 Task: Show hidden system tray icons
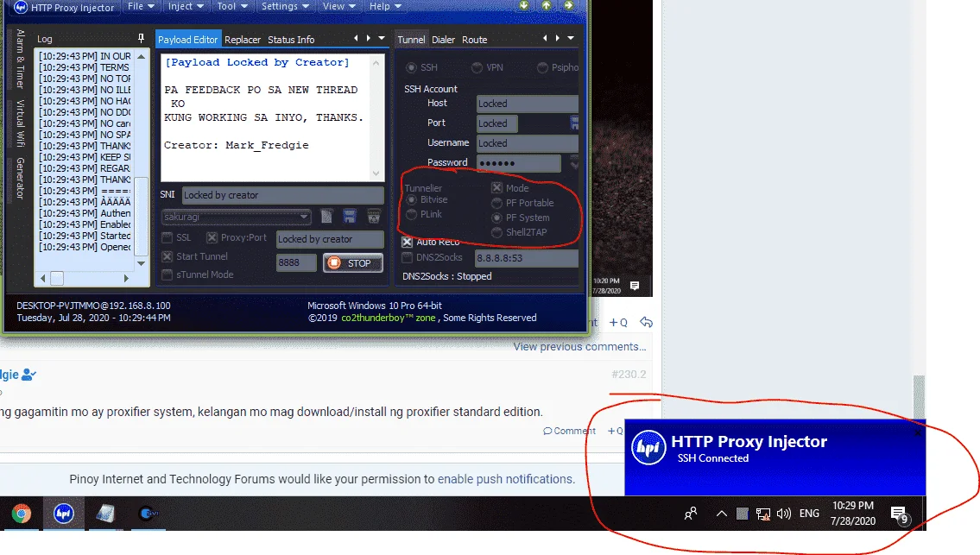pyautogui.click(x=721, y=514)
